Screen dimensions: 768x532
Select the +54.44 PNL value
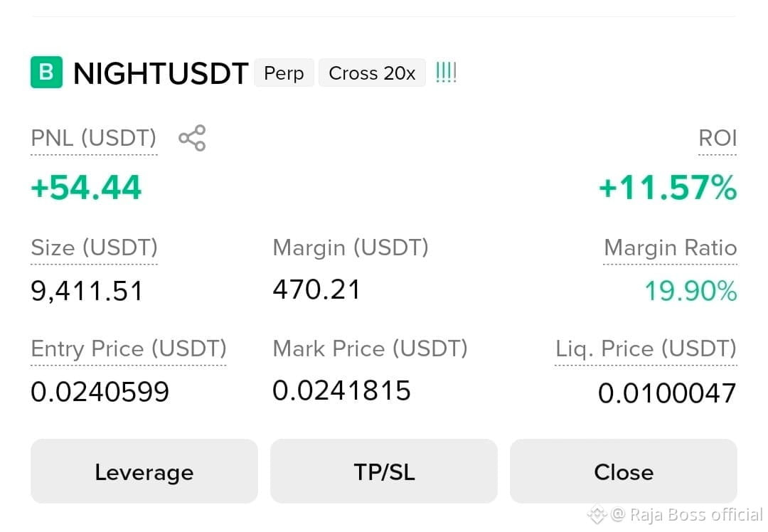coord(86,188)
